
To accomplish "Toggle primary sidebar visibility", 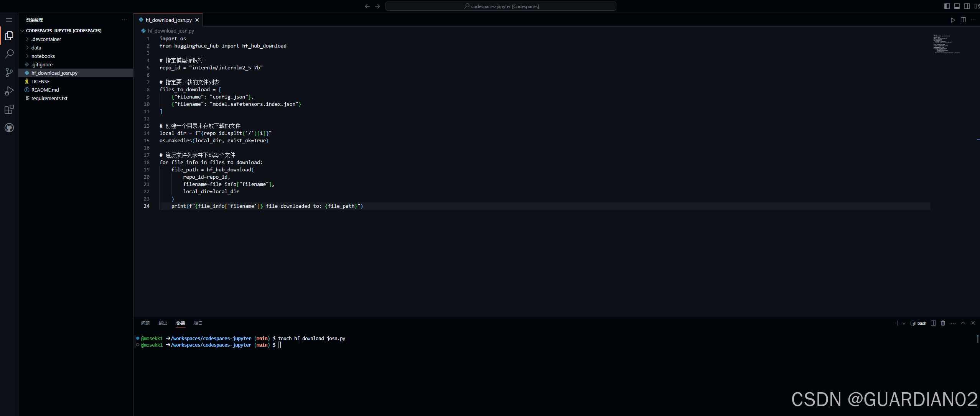I will [947, 6].
